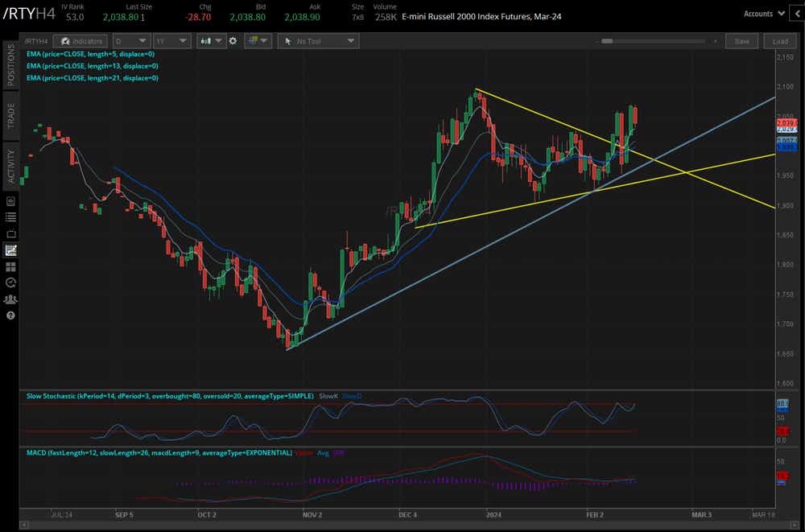Click the chart settings gear icon
805x532 pixels.
coord(233,41)
